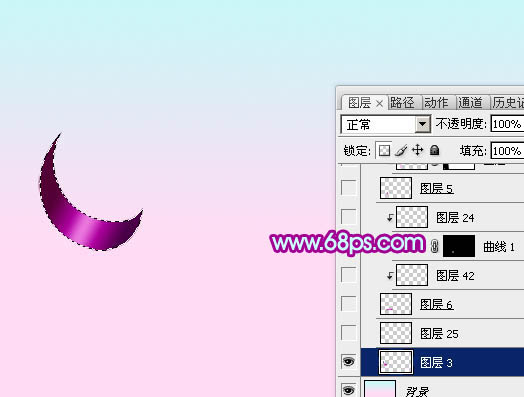524x397 pixels.
Task: Show 图层 5 via its visibility box
Action: 348,188
